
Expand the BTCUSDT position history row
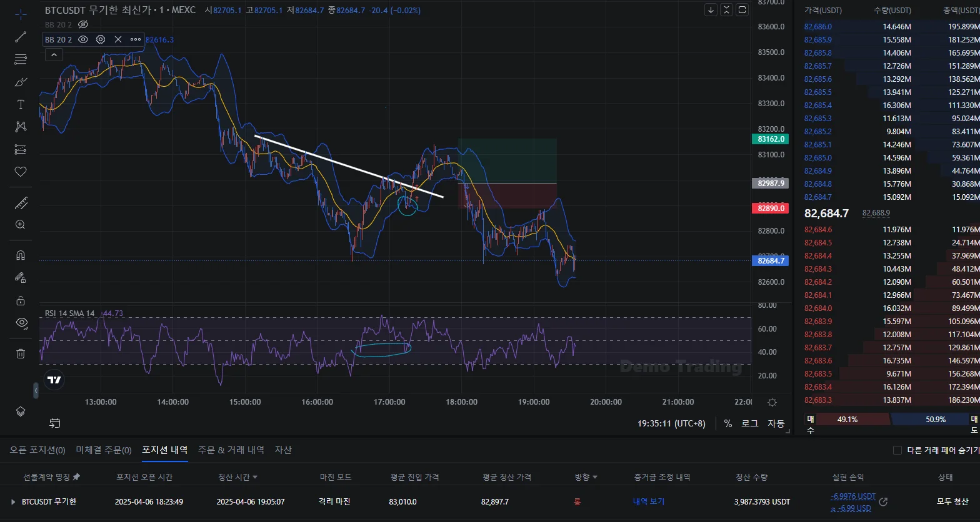13,502
